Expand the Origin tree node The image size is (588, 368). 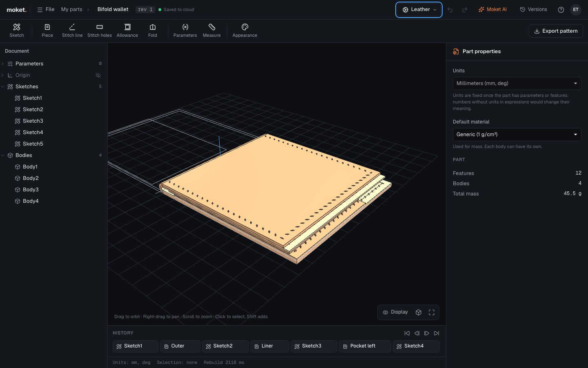point(3,75)
